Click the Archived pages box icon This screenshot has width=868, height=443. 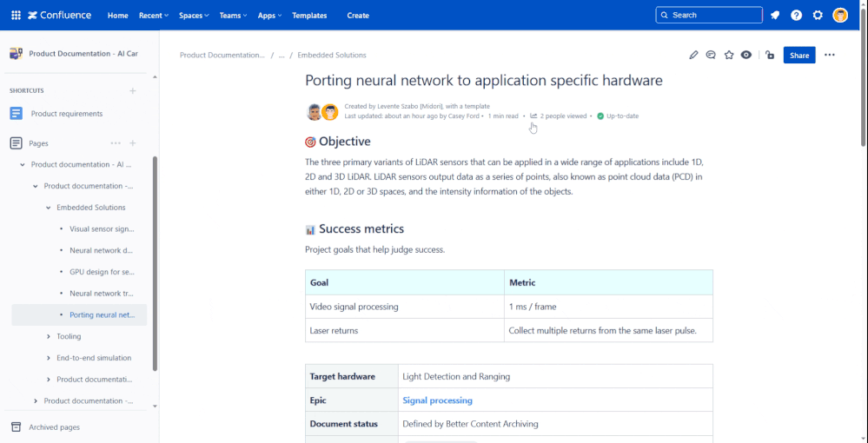16,427
